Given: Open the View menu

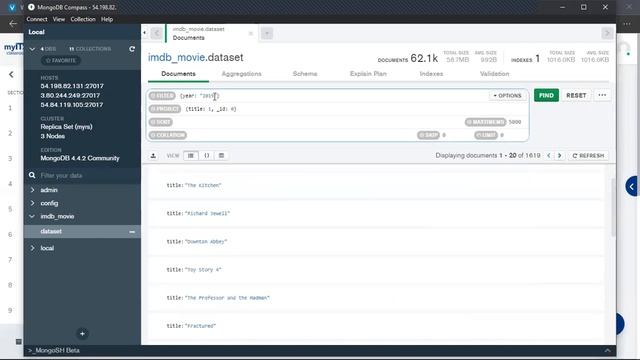Looking at the screenshot, I should coord(59,19).
